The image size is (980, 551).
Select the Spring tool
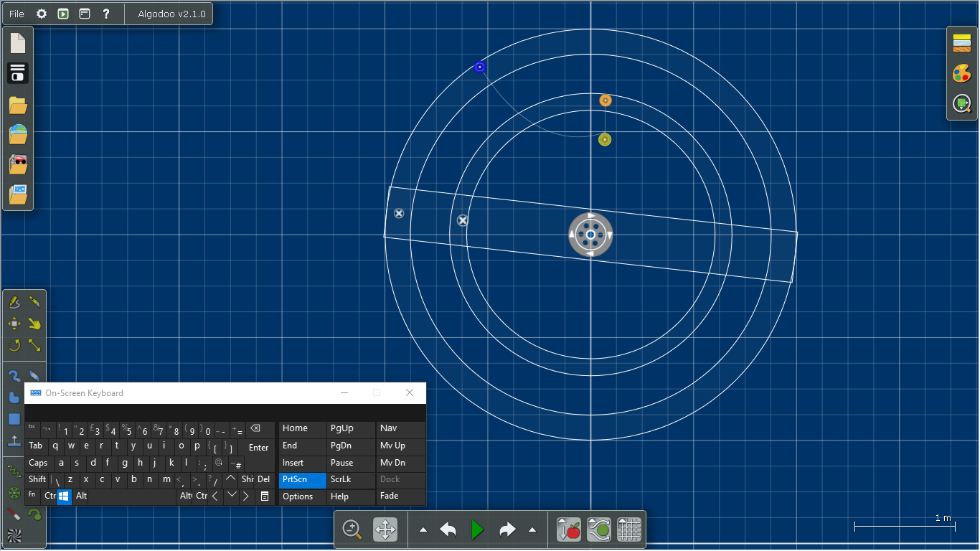click(x=14, y=471)
